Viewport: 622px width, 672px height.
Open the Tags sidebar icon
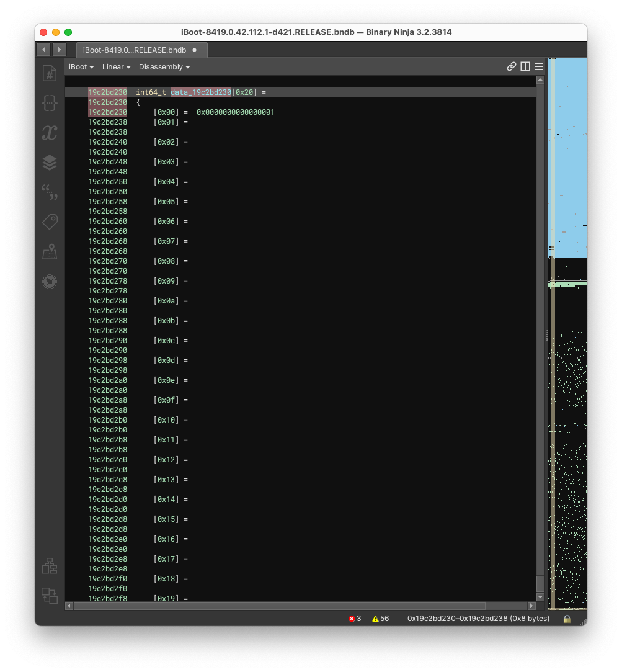click(x=50, y=222)
